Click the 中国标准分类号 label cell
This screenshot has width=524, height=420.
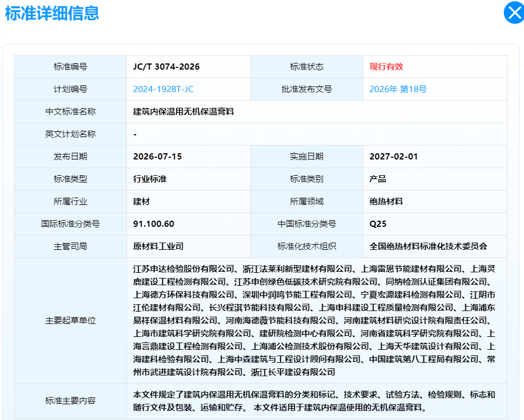pos(307,224)
